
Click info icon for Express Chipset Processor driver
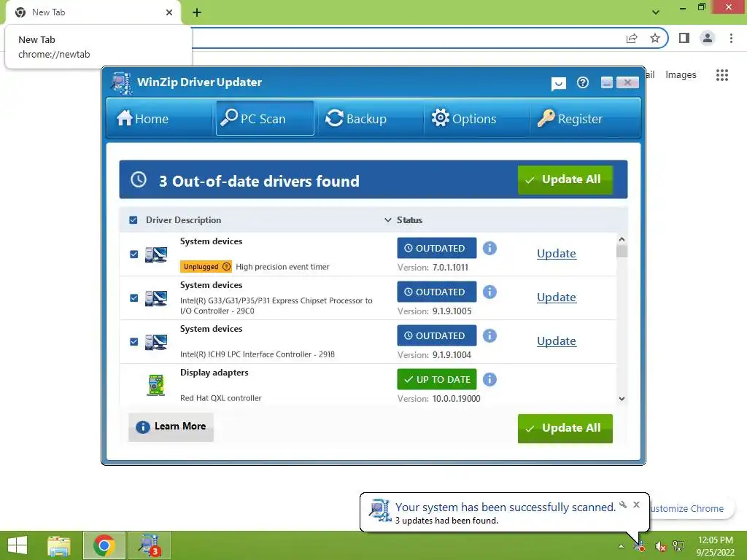click(x=489, y=292)
